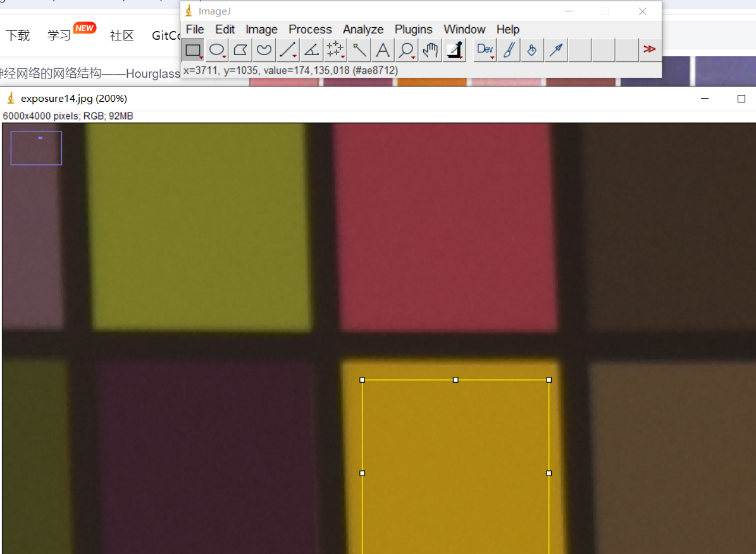Select the Straight Line tool

pyautogui.click(x=288, y=50)
